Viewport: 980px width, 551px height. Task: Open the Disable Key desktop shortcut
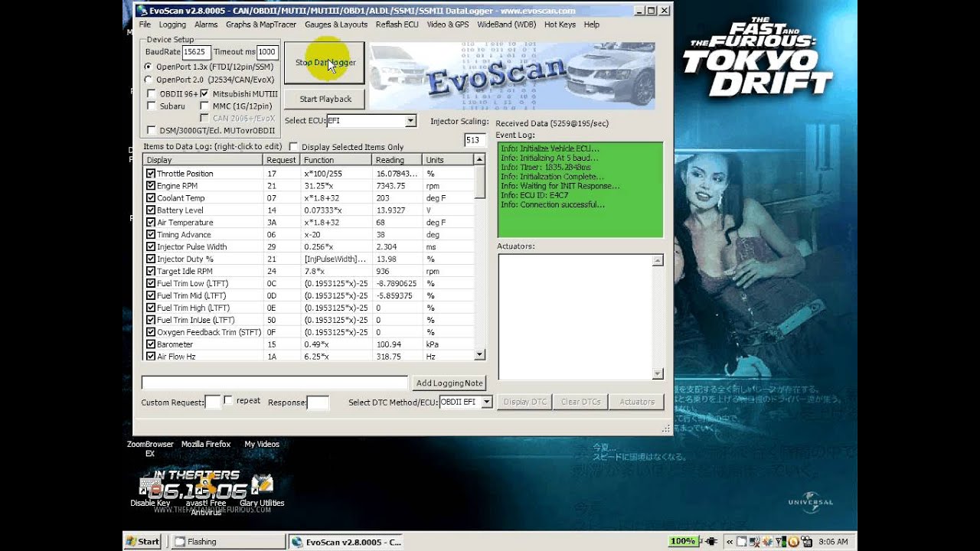[150, 490]
